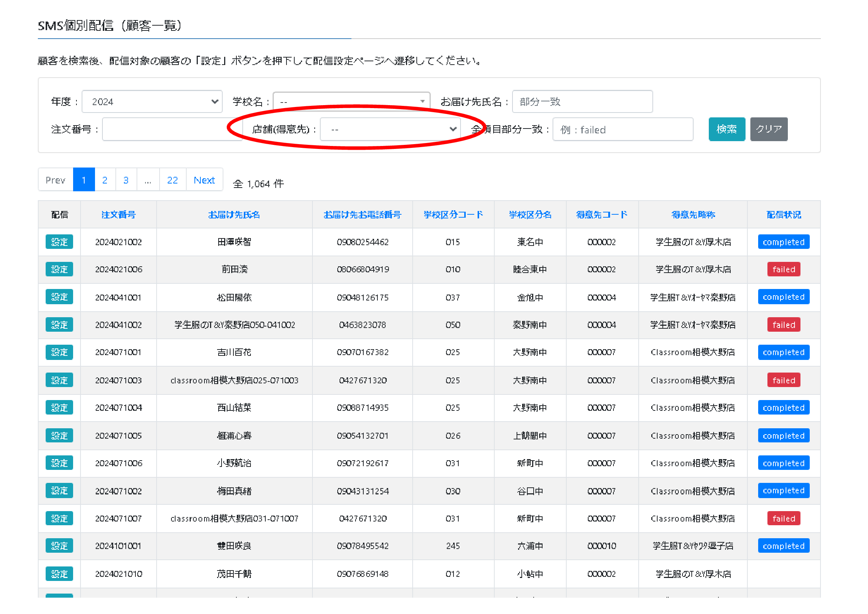Sort by 配信状況 column header
868x614 pixels.
point(783,215)
